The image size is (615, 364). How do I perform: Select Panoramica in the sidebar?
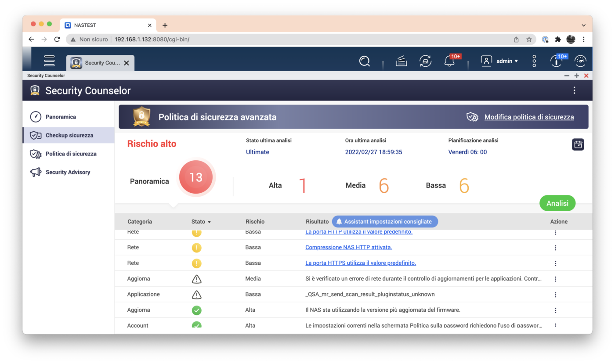click(61, 117)
